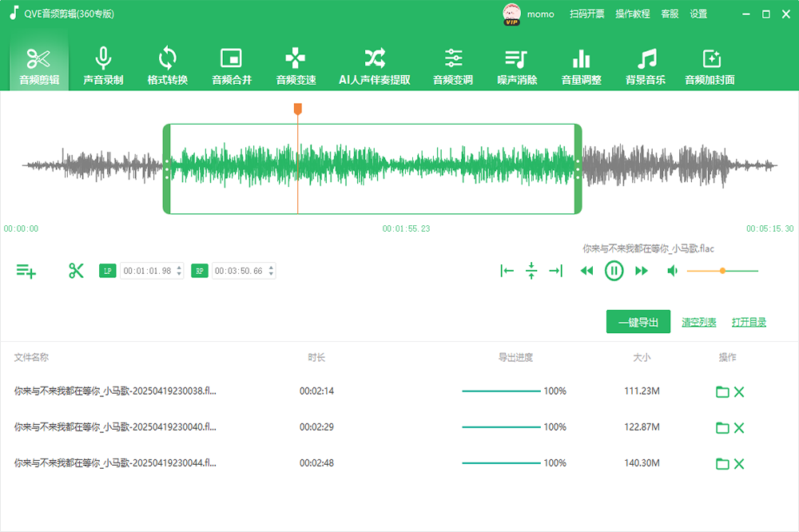Decrease the RP end time stepper
Image resolution: width=799 pixels, height=532 pixels.
point(272,275)
